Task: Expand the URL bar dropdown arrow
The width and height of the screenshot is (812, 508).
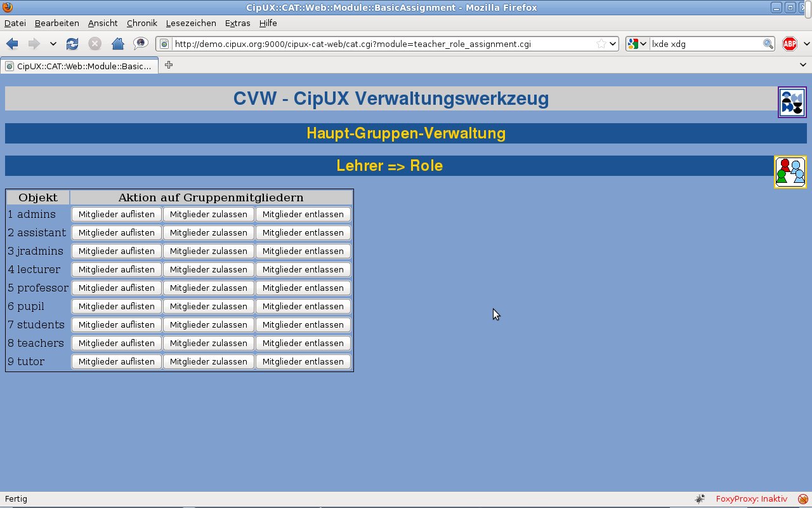Action: coord(613,44)
